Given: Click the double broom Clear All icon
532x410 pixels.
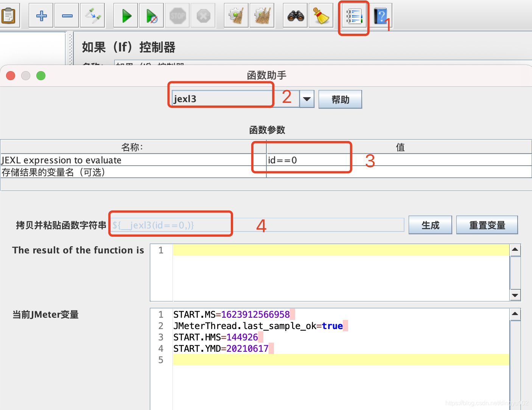Looking at the screenshot, I should point(262,16).
